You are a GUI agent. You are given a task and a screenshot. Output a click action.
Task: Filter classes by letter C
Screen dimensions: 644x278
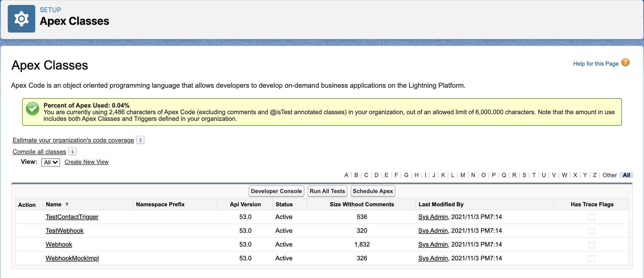click(366, 175)
